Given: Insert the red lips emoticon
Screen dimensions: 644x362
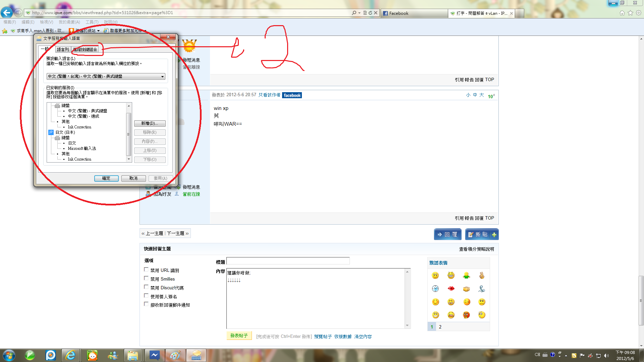Looking at the screenshot, I should coord(451,289).
